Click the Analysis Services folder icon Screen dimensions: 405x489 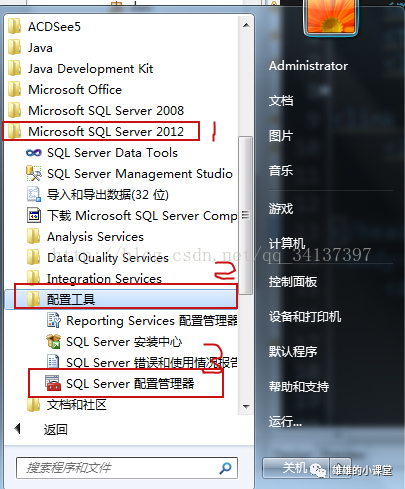tap(33, 236)
